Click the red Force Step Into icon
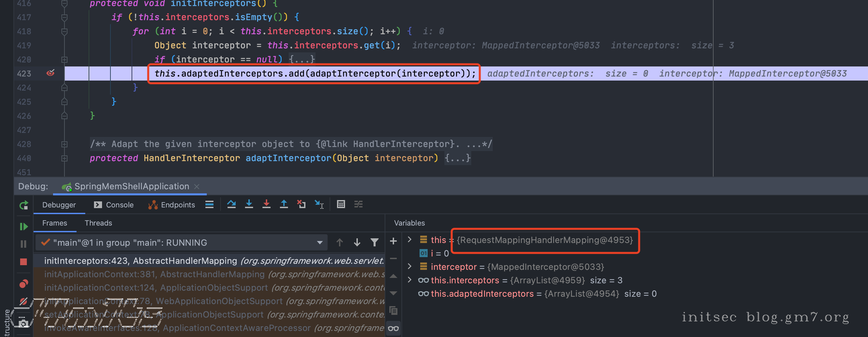This screenshot has height=337, width=868. click(266, 204)
